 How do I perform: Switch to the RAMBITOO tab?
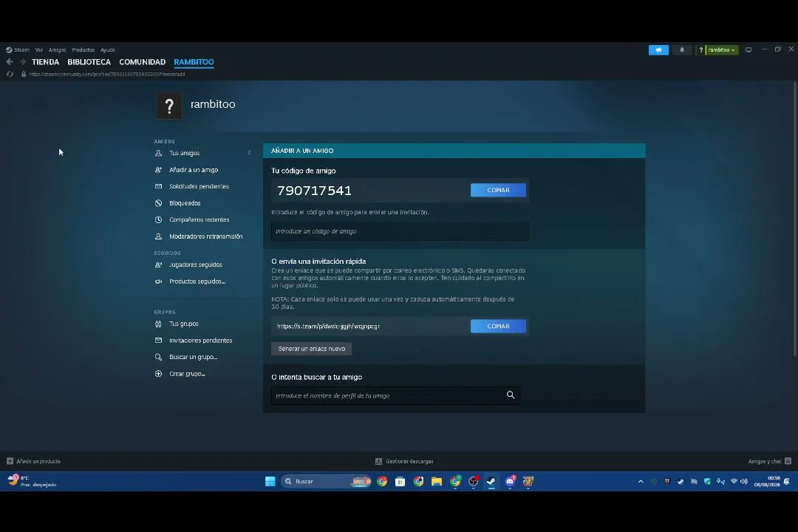click(194, 62)
